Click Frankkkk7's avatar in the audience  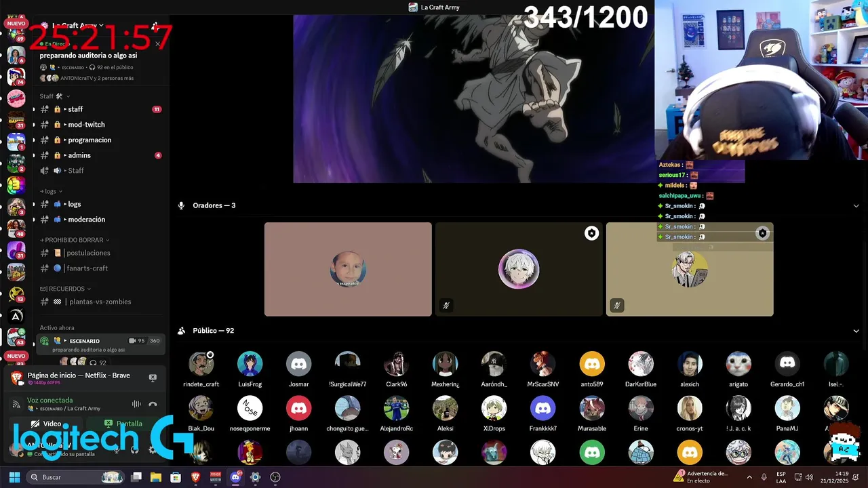pyautogui.click(x=542, y=408)
